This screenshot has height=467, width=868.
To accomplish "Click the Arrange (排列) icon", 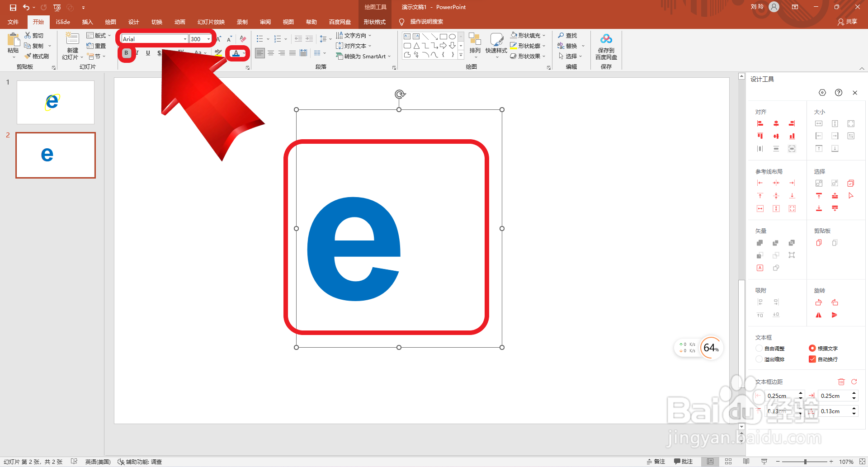I will coord(475,39).
